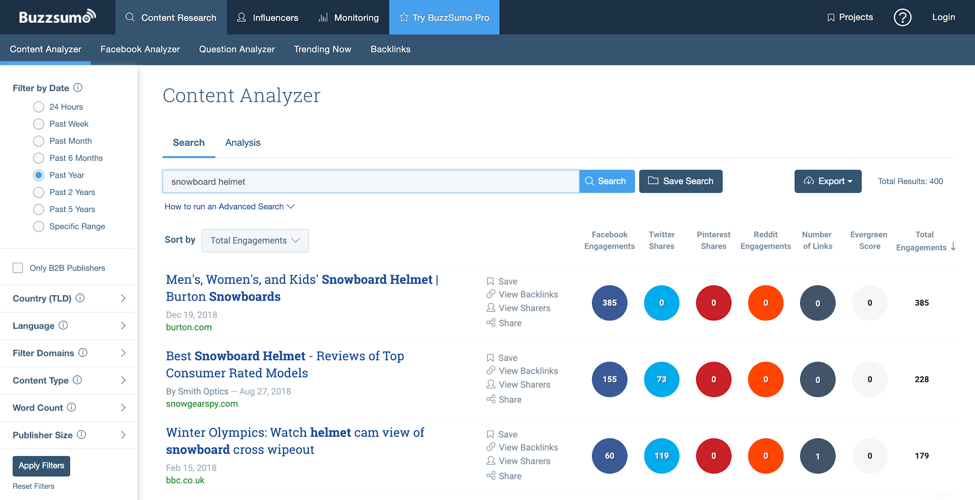Viewport: 975px width, 500px height.
Task: Select the Past Month date filter
Action: tap(38, 141)
